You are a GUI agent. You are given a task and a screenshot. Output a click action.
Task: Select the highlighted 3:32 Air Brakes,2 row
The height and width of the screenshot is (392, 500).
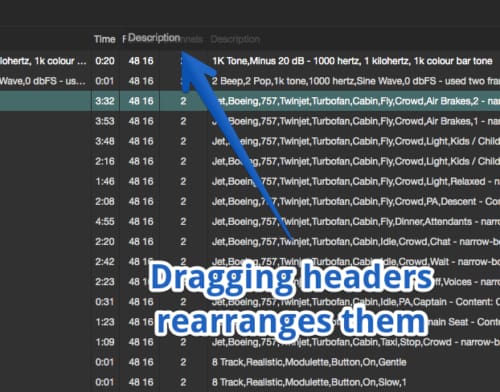(250, 101)
